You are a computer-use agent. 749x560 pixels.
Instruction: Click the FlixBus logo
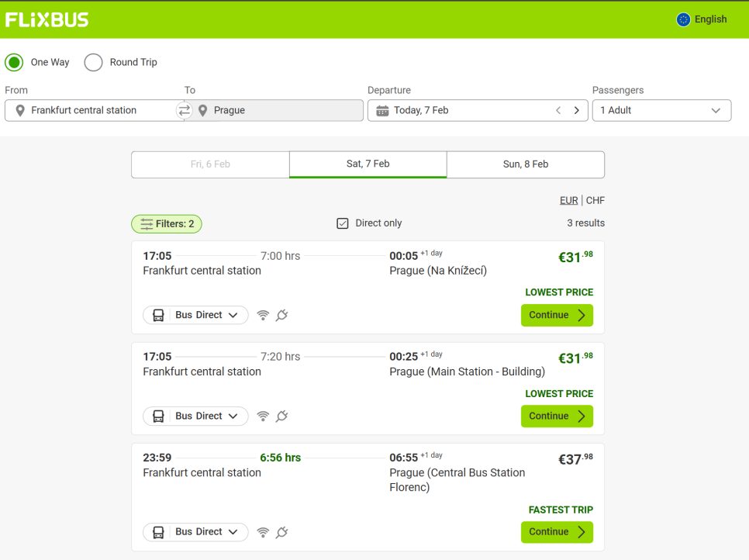(47, 19)
